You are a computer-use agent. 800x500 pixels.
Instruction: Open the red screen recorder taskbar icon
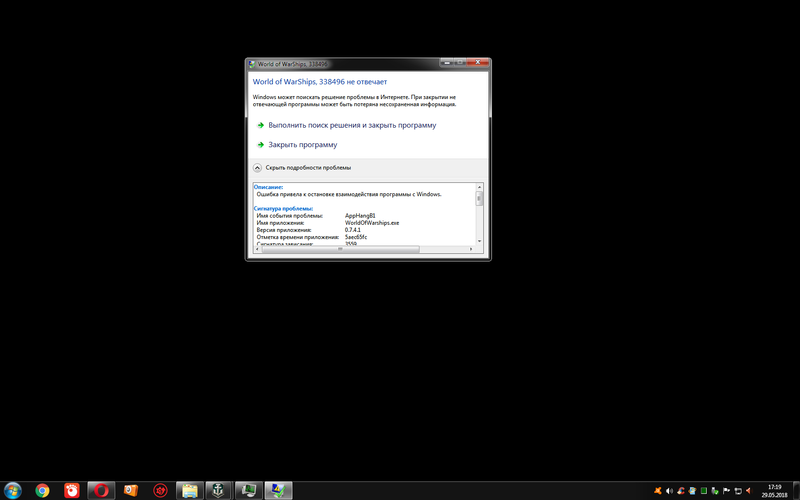(x=72, y=491)
